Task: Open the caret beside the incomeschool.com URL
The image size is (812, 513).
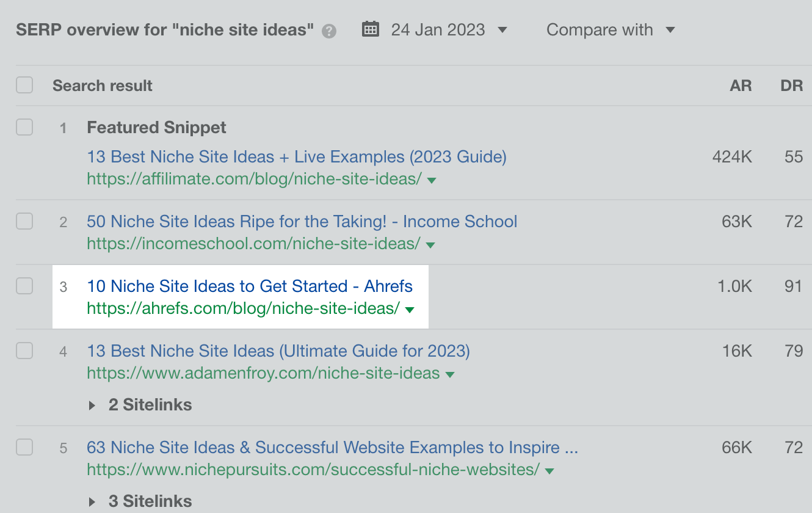Action: (430, 244)
